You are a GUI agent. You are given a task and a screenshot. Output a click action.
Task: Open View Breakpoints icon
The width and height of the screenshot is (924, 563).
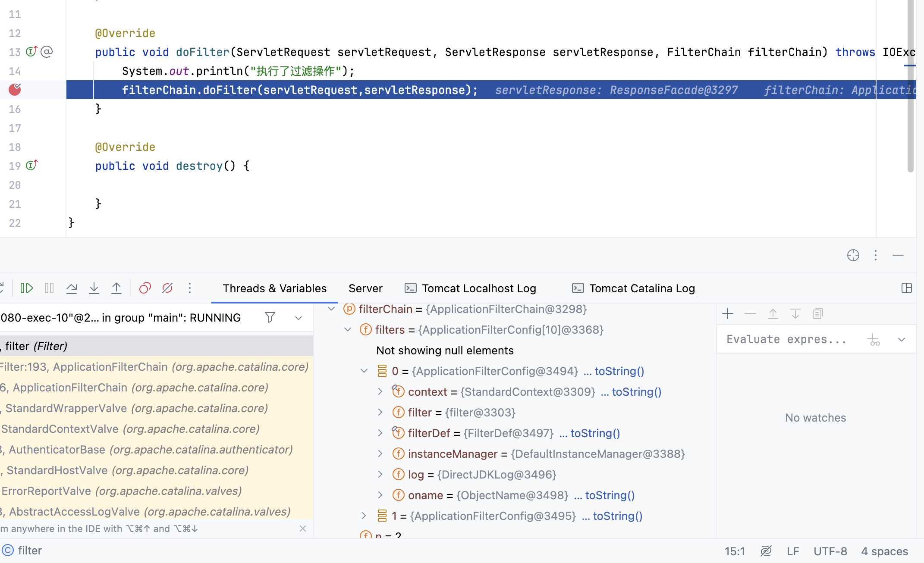click(x=145, y=288)
